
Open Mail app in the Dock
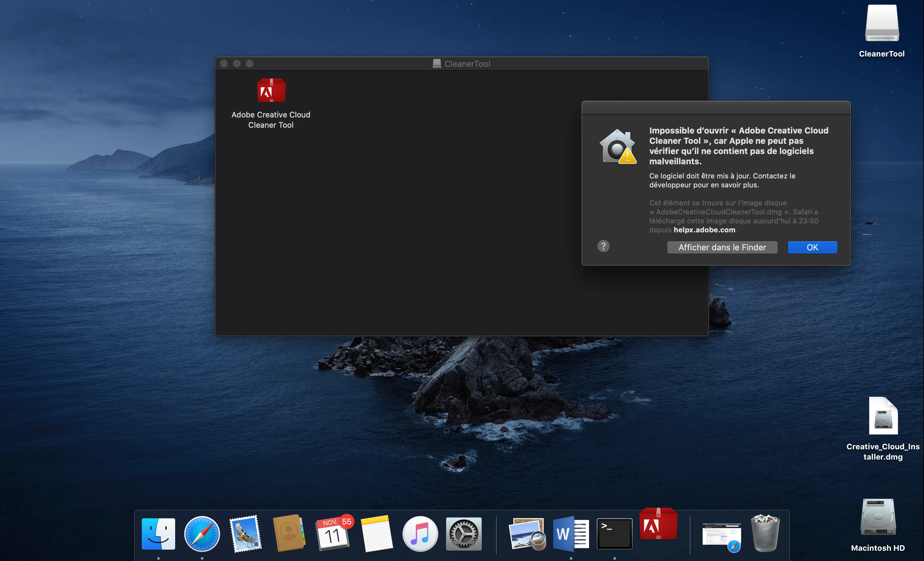pos(246,534)
